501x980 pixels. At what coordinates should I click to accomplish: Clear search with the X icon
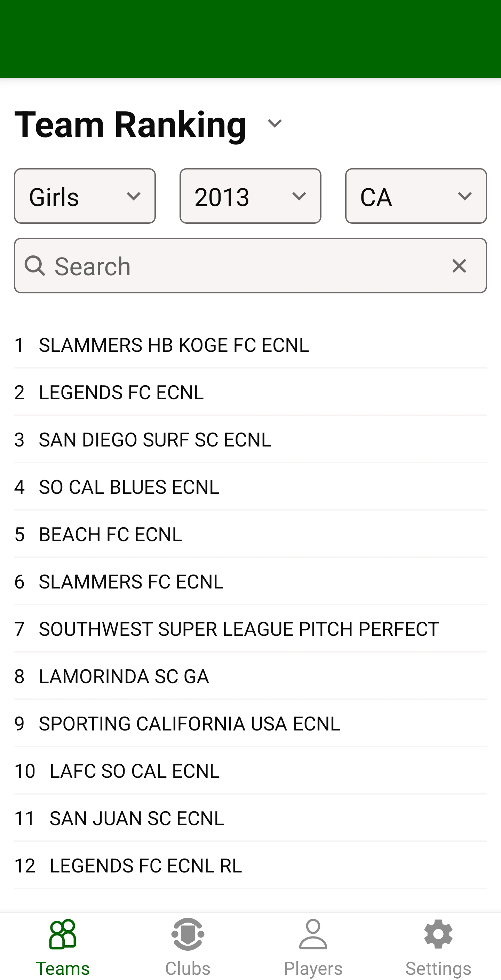coord(459,266)
